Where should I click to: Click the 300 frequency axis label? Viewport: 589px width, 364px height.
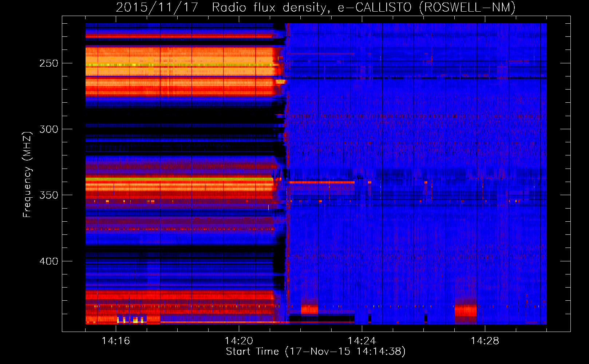49,129
